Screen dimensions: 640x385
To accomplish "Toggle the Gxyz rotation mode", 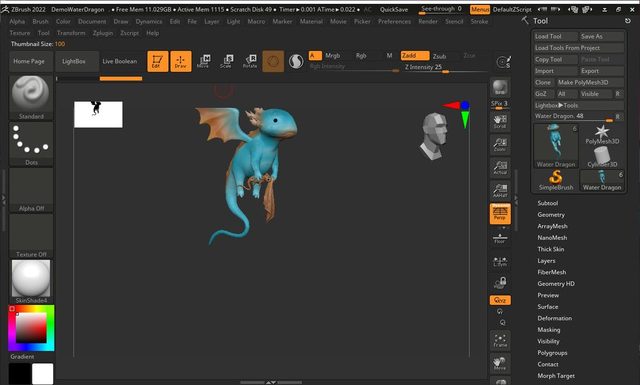I will pyautogui.click(x=500, y=300).
